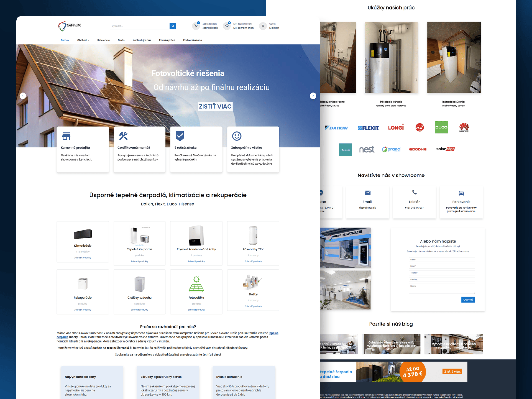532x399 pixels.
Task: Click the ZISTIŤ VIAC hero button
Action: coord(215,106)
